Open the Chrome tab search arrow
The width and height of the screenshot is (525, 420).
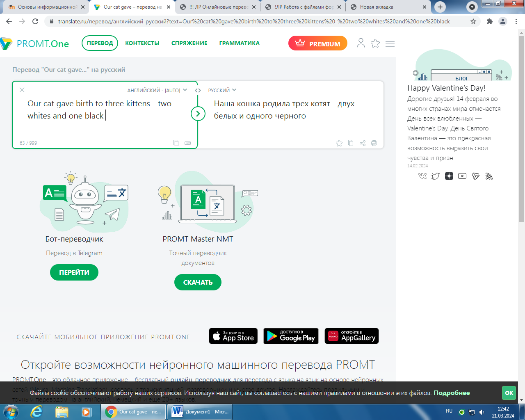(x=472, y=7)
